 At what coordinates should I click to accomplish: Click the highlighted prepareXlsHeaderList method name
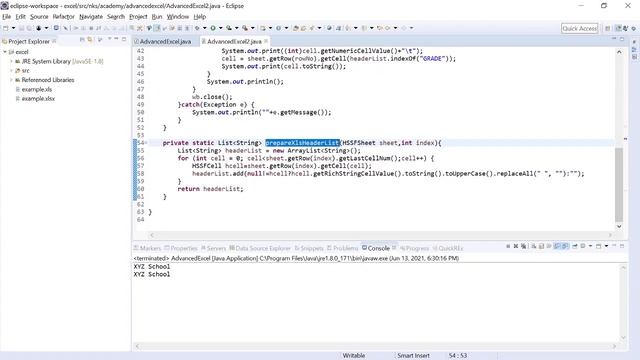pyautogui.click(x=302, y=143)
